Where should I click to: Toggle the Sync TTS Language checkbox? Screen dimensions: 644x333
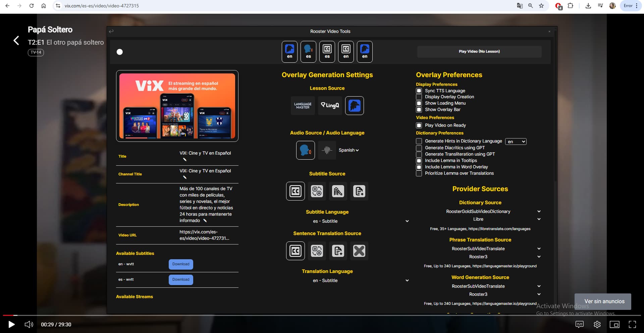(x=419, y=91)
